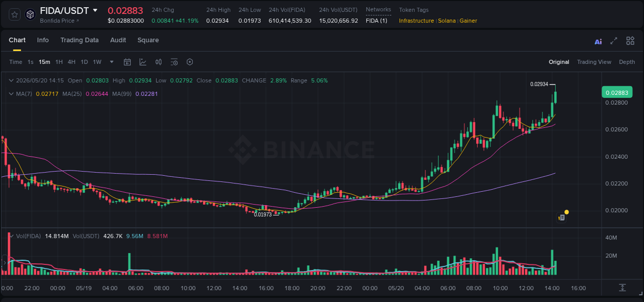Open the chart display list settings icon
Image resolution: width=644 pixels, height=302 pixels.
pyautogui.click(x=174, y=62)
